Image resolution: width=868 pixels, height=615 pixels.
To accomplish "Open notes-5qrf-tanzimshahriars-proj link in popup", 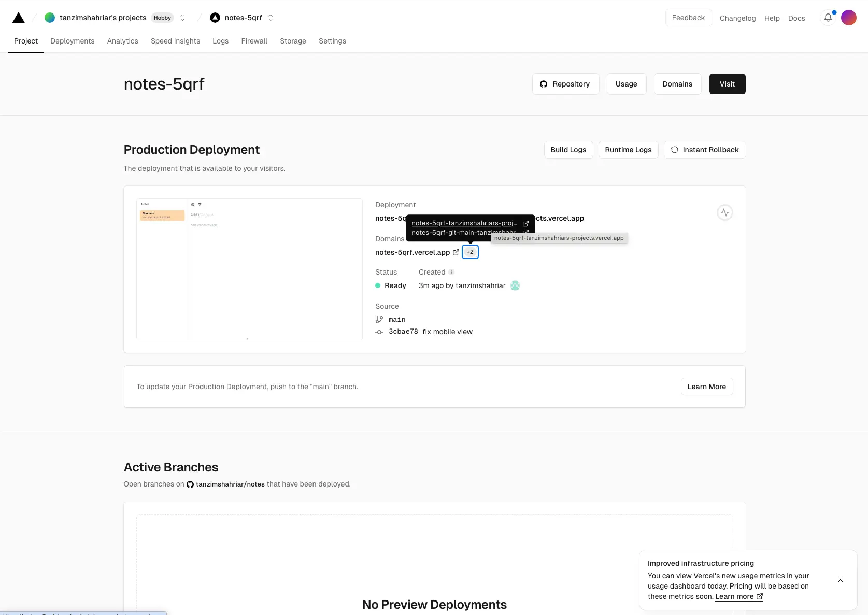I will click(x=464, y=223).
